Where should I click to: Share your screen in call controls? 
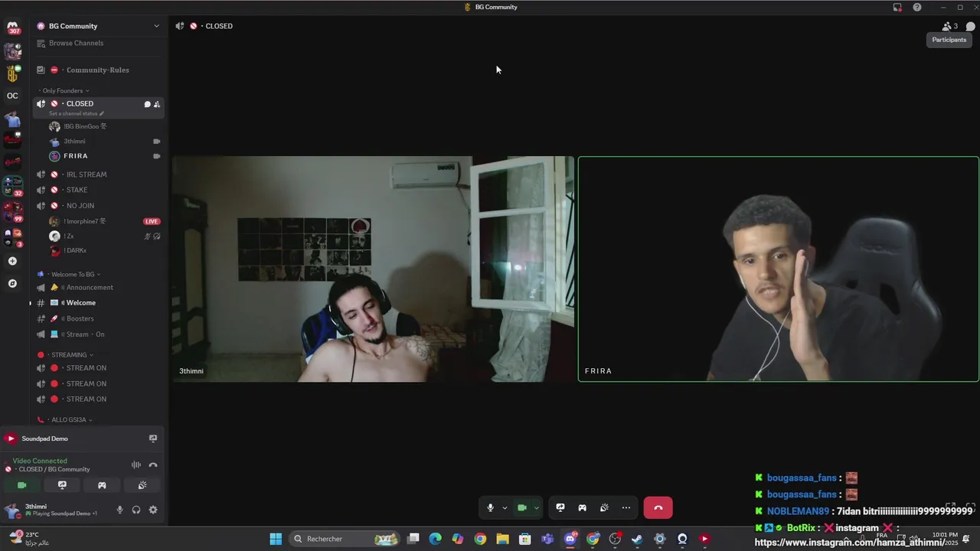click(560, 507)
